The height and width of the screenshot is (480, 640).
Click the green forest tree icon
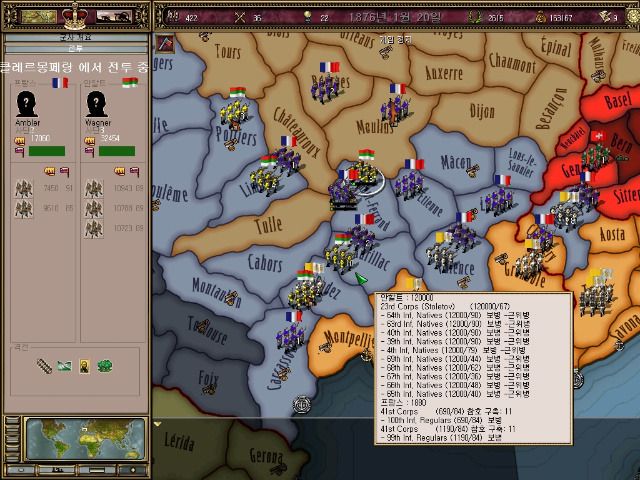(105, 366)
